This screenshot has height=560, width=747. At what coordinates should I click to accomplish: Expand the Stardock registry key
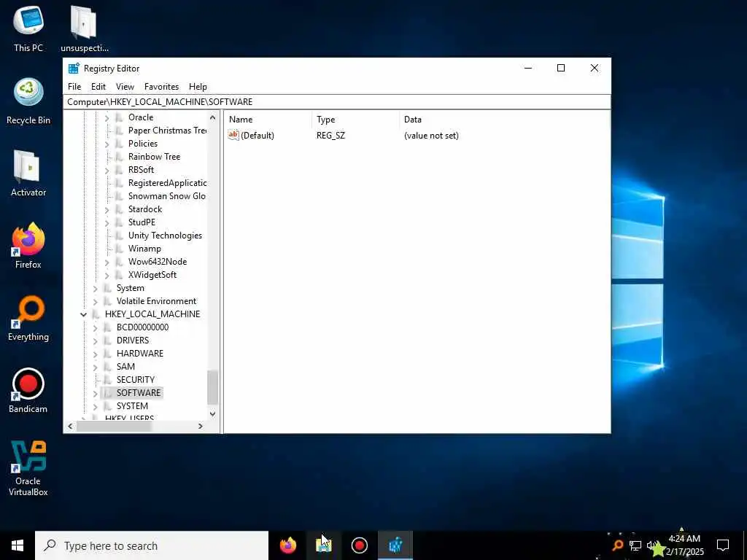tap(107, 209)
